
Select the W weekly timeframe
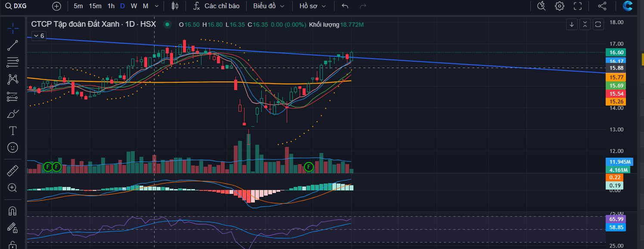pos(134,6)
